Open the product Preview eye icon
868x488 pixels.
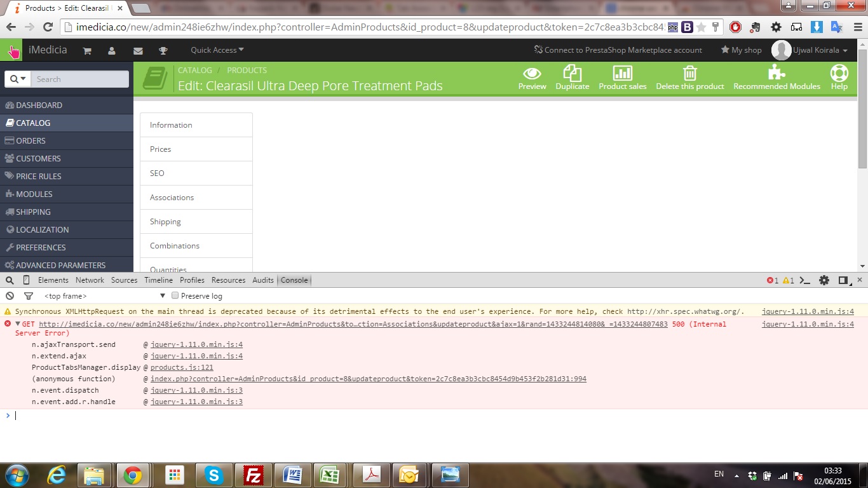pos(532,72)
